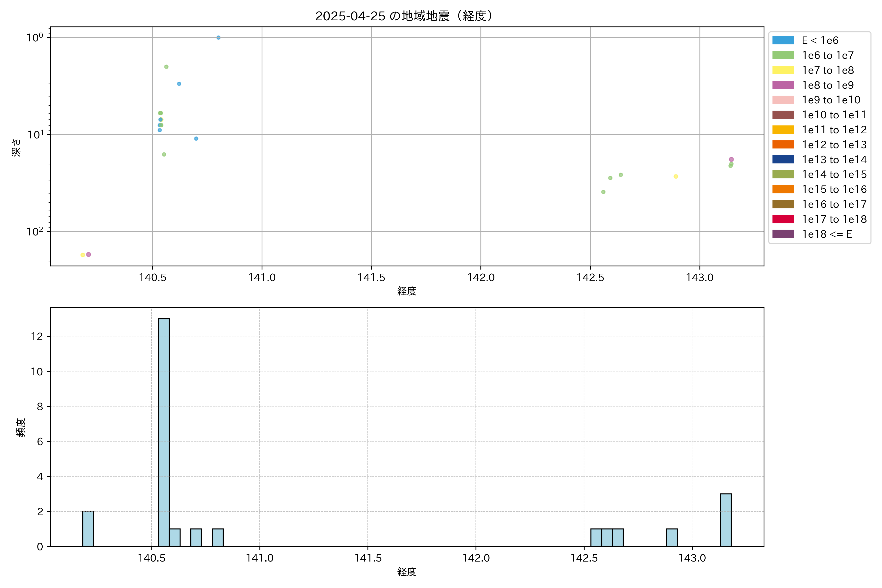Image resolution: width=882 pixels, height=588 pixels.
Task: Click the magenta scatter point near longitude 143.1
Action: click(731, 159)
